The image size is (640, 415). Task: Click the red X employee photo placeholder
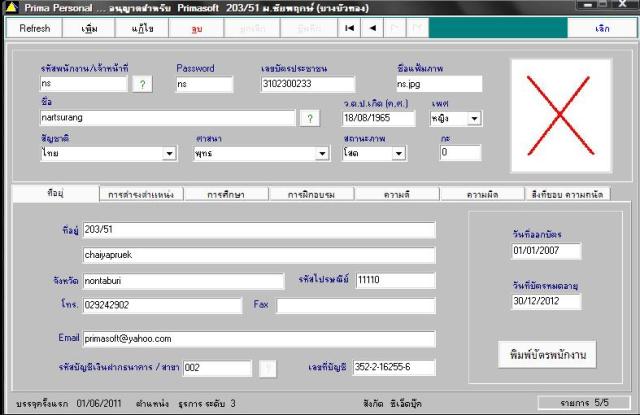tap(561, 116)
